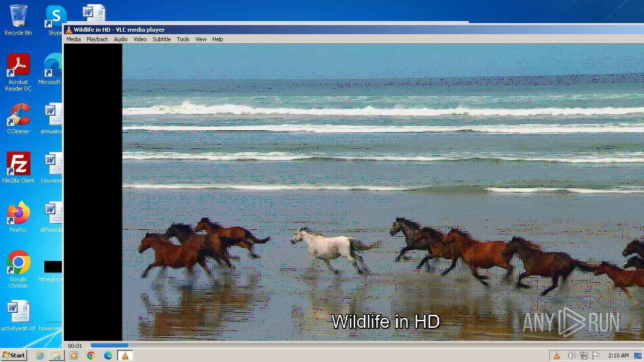Open the volume speaker tray icon

tap(572, 355)
